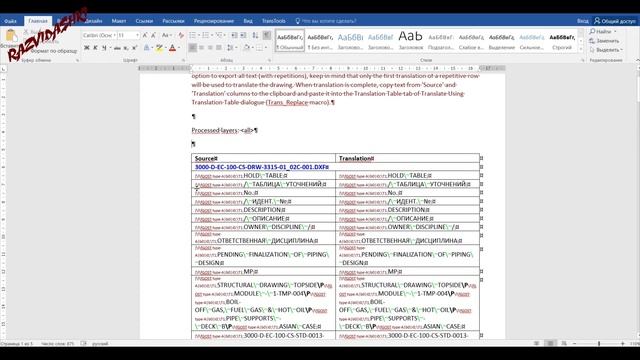Click the bulleted list icon
The height and width of the screenshot is (360, 640).
(x=193, y=36)
